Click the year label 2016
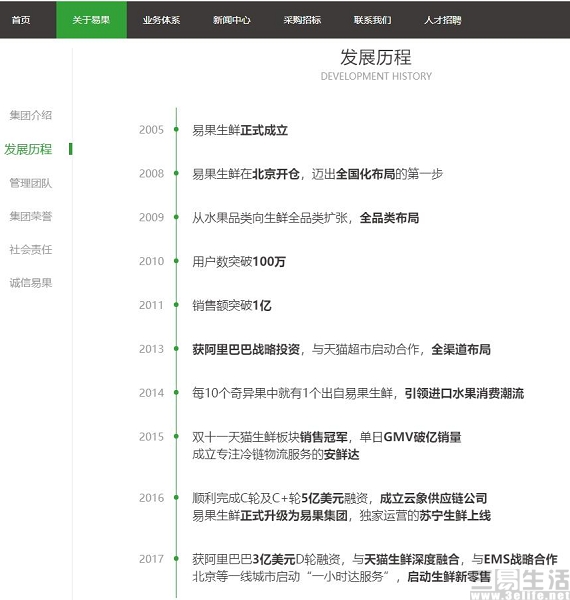The width and height of the screenshot is (570, 600). click(151, 498)
